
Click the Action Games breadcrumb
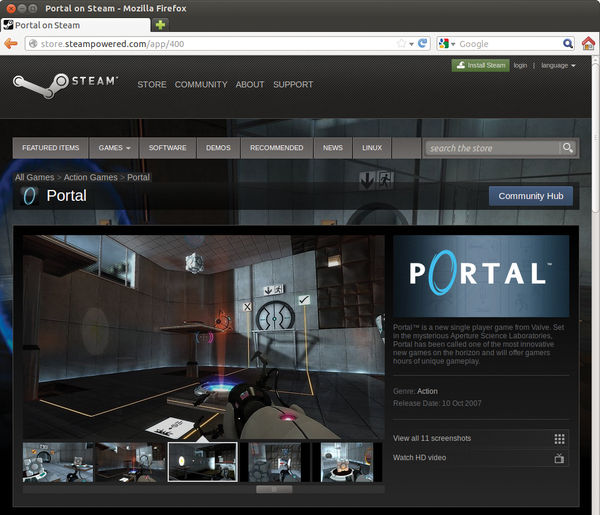(x=91, y=178)
